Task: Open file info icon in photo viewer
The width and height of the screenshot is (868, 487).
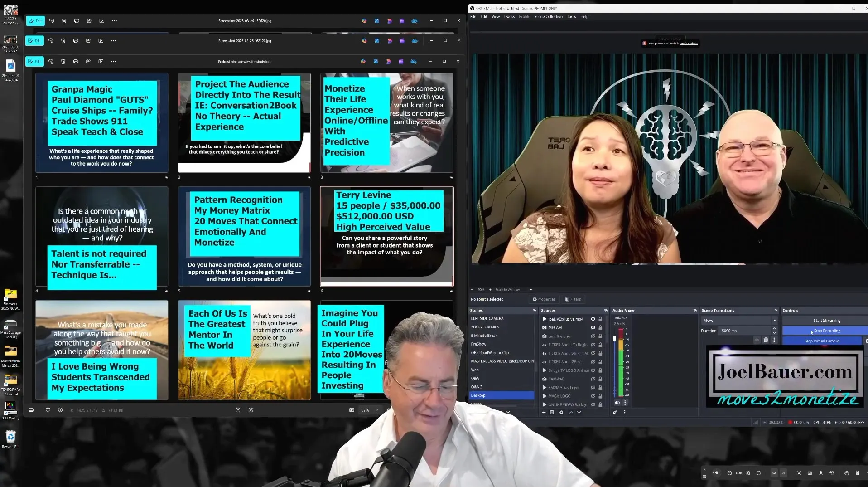Action: tap(60, 410)
